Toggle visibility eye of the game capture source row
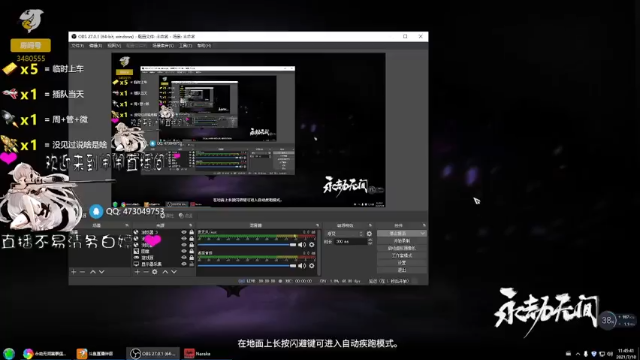This screenshot has width=640, height=360. click(184, 258)
